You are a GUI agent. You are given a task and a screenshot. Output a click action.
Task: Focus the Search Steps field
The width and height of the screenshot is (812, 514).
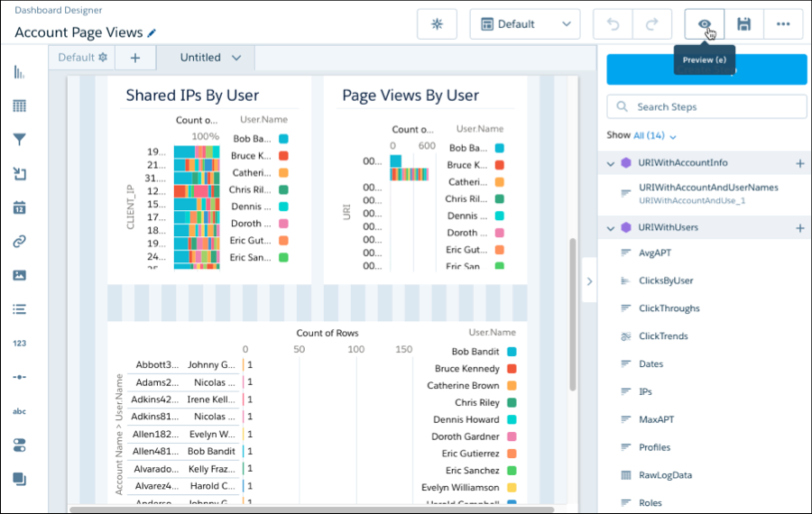tap(706, 106)
